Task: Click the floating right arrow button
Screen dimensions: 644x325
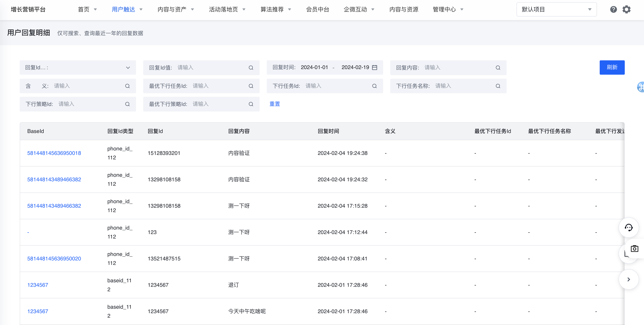Action: pos(629,279)
